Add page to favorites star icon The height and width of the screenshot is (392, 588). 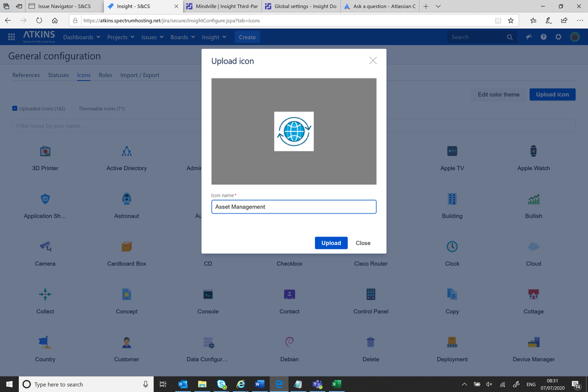click(510, 21)
